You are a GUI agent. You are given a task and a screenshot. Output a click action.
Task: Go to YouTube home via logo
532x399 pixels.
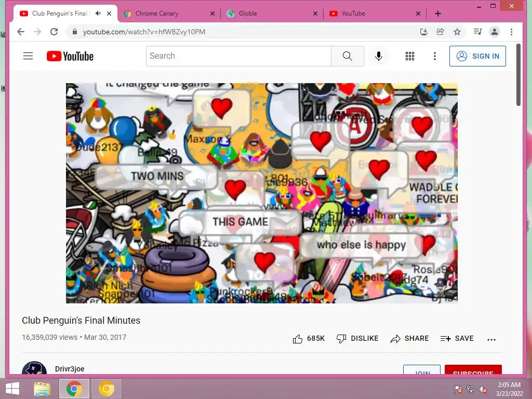(x=70, y=56)
